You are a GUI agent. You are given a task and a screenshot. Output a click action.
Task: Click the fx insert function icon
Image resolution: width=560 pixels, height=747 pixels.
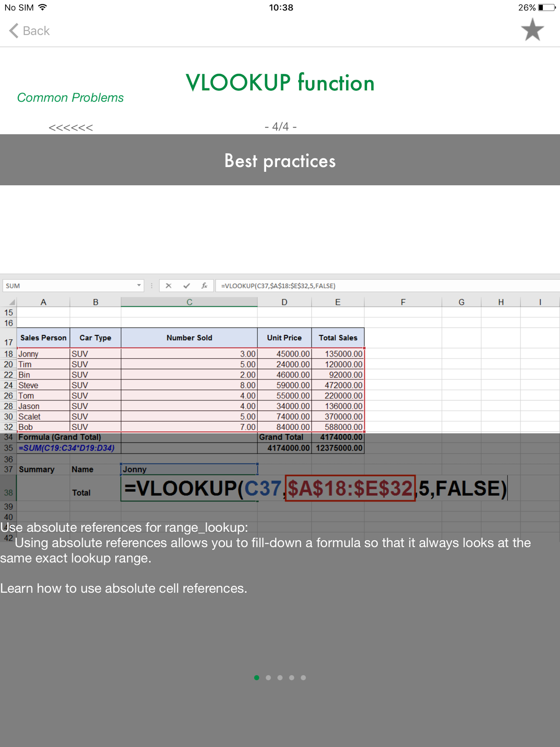point(204,286)
